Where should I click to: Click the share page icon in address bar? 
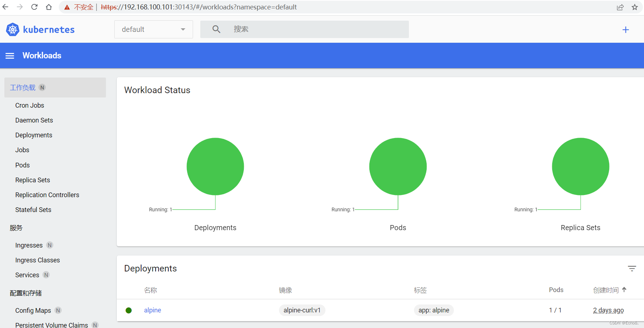point(620,7)
